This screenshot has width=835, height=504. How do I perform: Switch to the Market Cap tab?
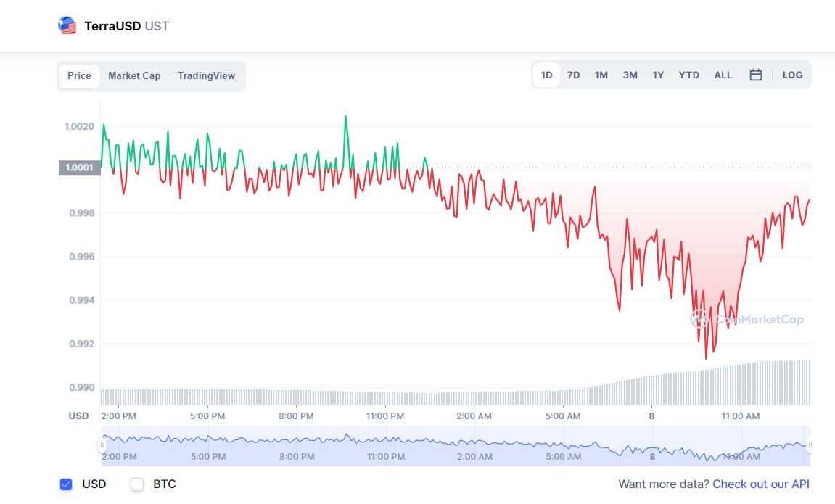[x=134, y=75]
